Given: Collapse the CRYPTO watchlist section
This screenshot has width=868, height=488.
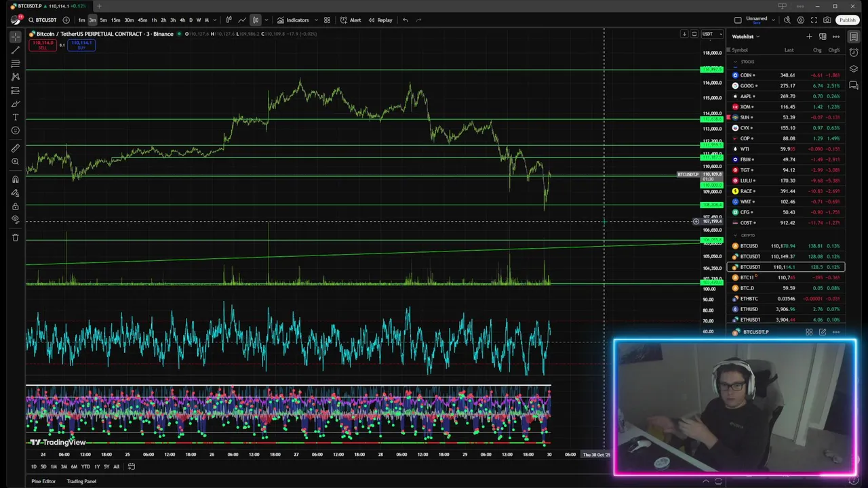Looking at the screenshot, I should tap(735, 235).
